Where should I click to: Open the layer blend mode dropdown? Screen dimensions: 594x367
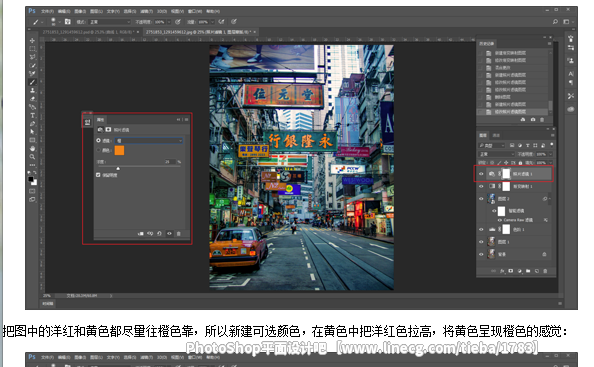click(497, 154)
